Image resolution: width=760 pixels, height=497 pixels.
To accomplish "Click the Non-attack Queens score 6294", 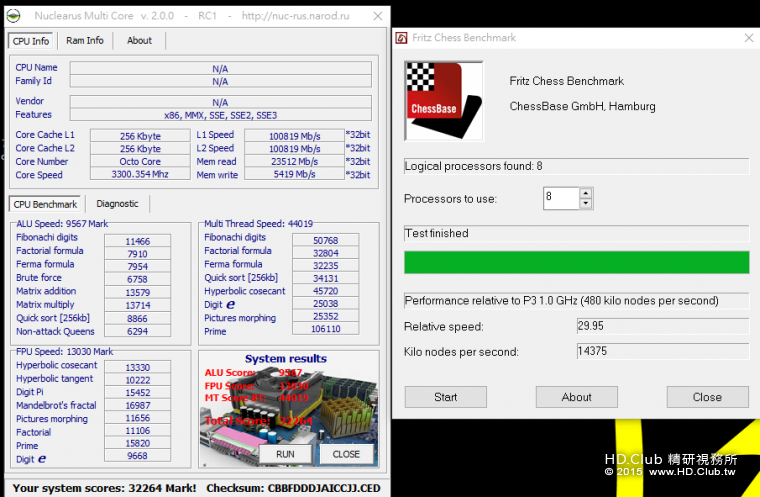I will [x=138, y=331].
